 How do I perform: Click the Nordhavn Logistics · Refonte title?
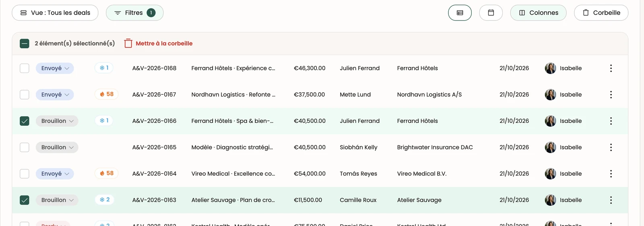[x=233, y=95]
